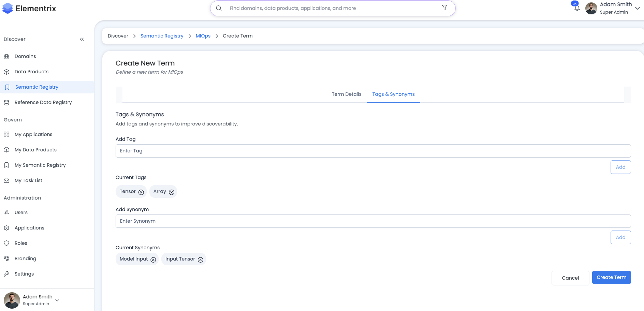Click the Roles shield icon
The height and width of the screenshot is (311, 644).
(7, 243)
